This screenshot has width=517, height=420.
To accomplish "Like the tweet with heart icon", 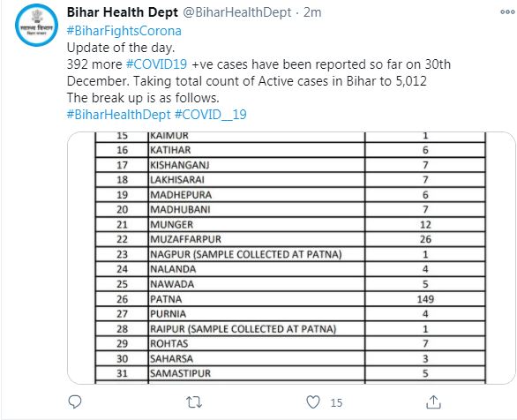I will [x=313, y=402].
